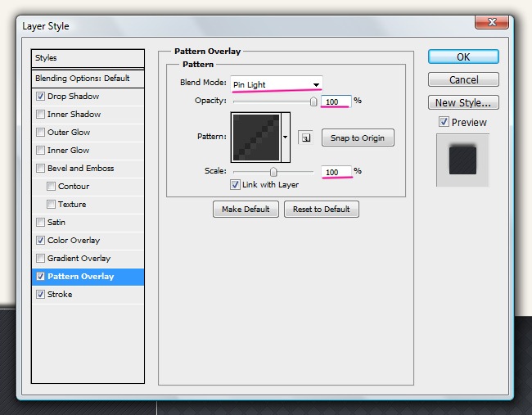Expand the pattern picker arrow
This screenshot has width=532, height=415.
pyautogui.click(x=286, y=138)
